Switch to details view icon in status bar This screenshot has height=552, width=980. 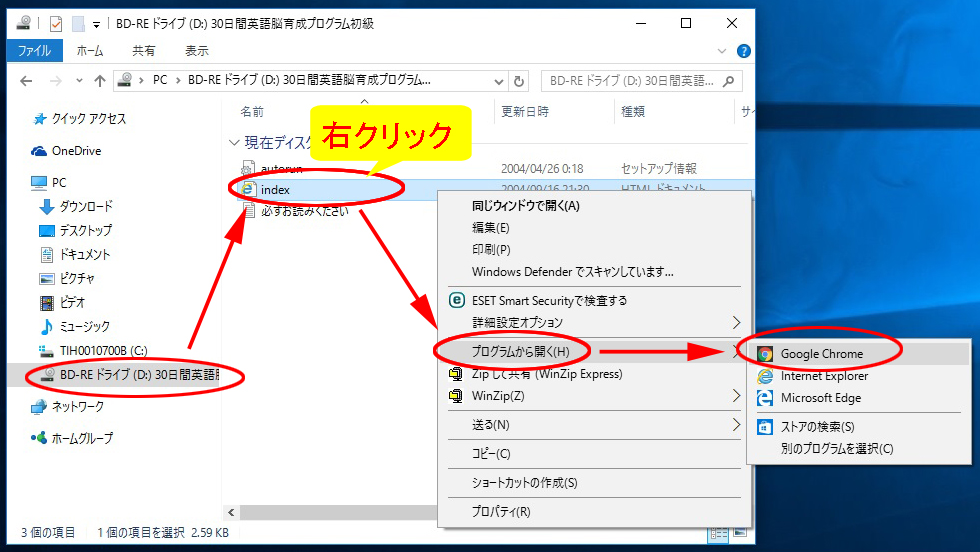coord(718,533)
